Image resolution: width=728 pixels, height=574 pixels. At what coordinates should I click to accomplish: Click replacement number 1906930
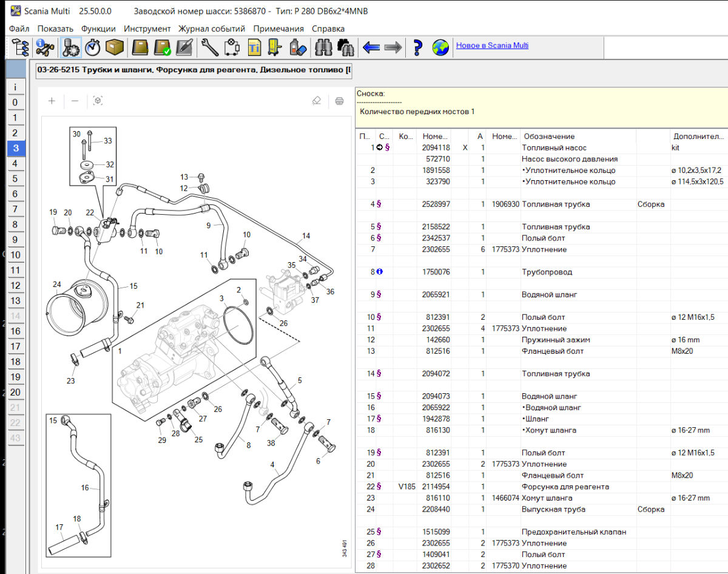tap(505, 204)
